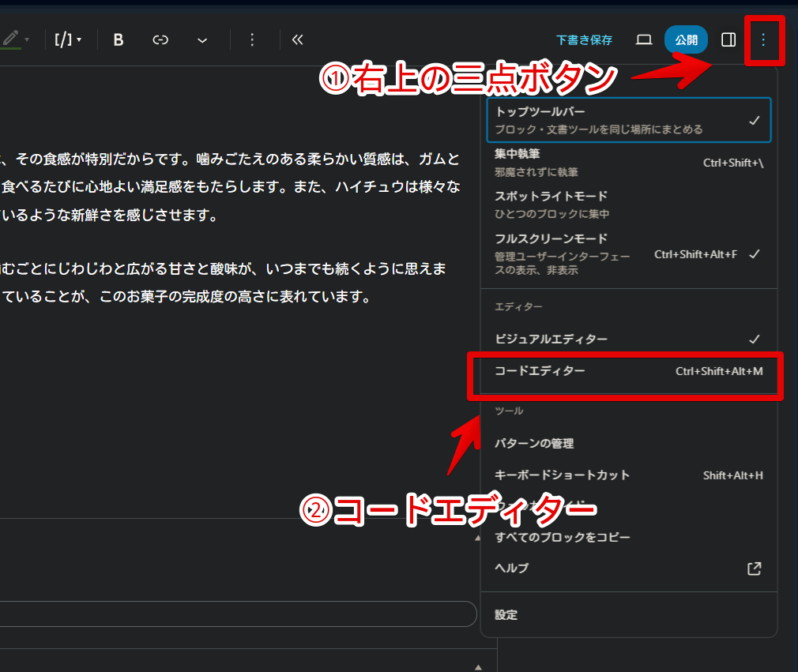Open block options three-dot menu in toolbar
798x672 pixels.
click(252, 39)
